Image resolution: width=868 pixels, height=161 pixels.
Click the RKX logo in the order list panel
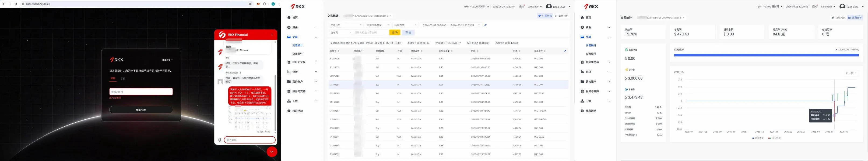pyautogui.click(x=298, y=7)
